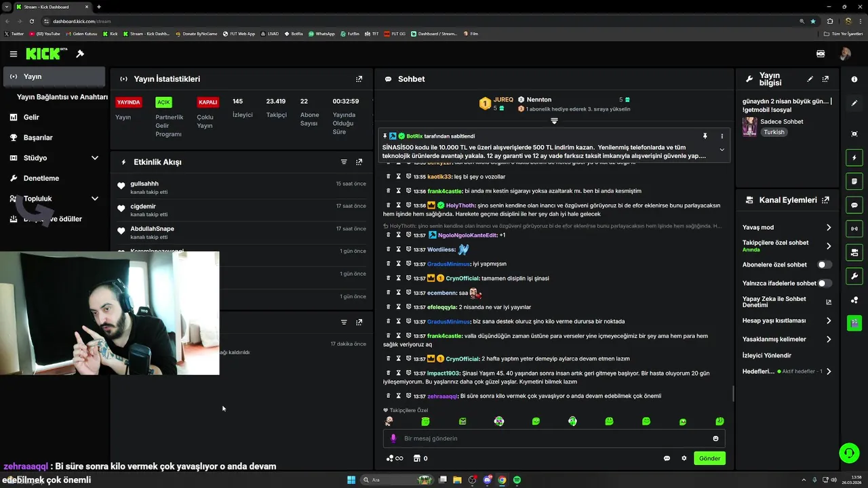Toggle Yalnızca ifadelerle sohbet switch
Viewport: 868px width, 488px height.
point(825,283)
